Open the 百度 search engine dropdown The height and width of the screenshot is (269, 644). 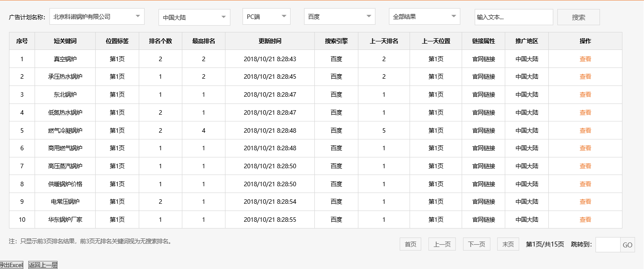coord(340,16)
